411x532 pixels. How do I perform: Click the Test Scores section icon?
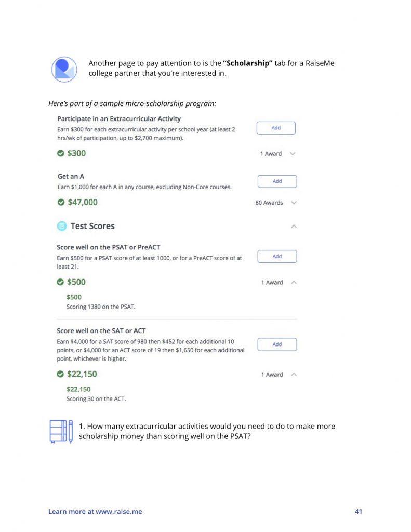62,226
